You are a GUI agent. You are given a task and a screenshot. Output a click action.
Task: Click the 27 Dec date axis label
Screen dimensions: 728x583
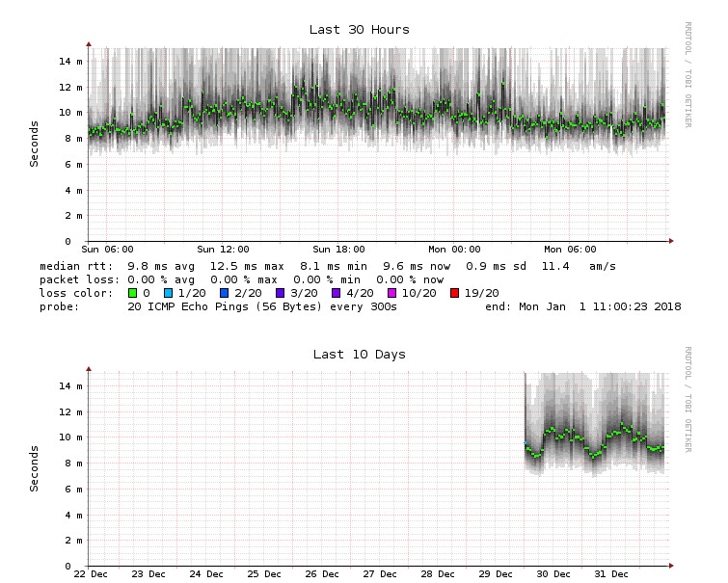[380, 574]
